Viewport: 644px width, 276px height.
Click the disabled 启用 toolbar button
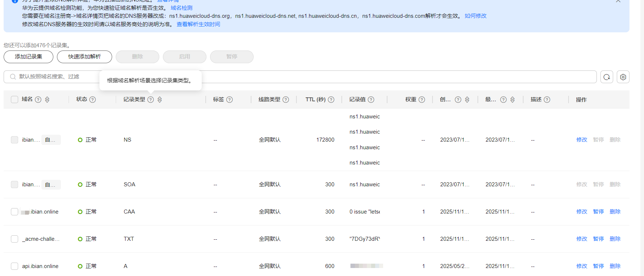185,57
